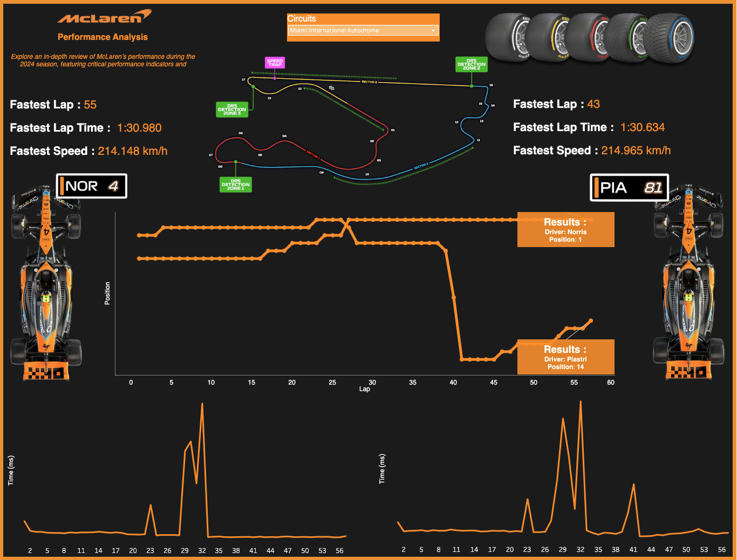Select the Piastri Position 14 results box
The height and width of the screenshot is (560, 737).
(x=565, y=357)
